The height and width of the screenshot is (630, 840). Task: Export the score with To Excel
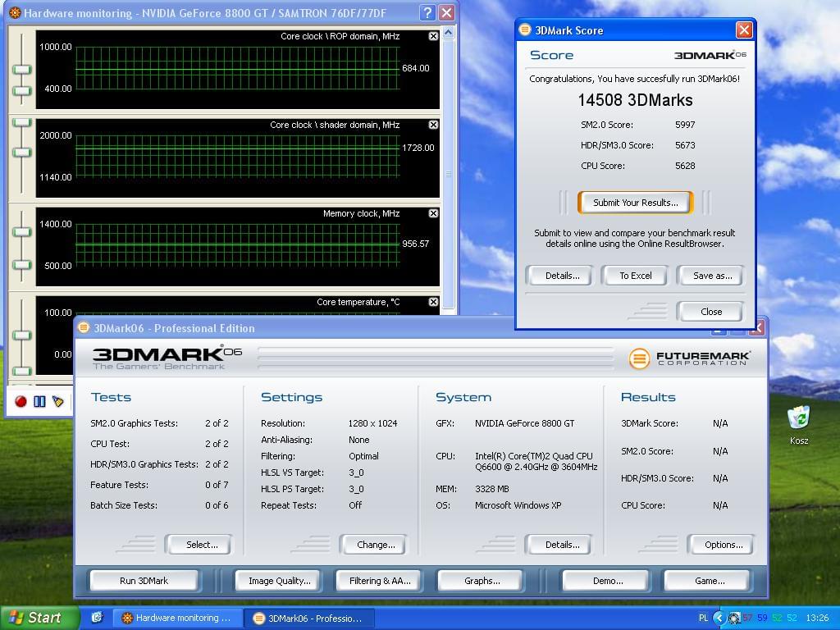click(635, 276)
